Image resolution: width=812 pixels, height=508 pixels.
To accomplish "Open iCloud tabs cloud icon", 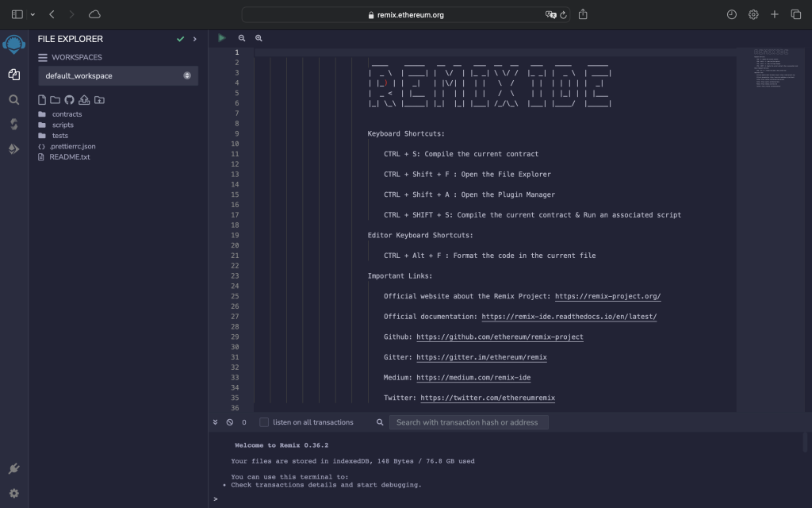I will click(x=94, y=14).
